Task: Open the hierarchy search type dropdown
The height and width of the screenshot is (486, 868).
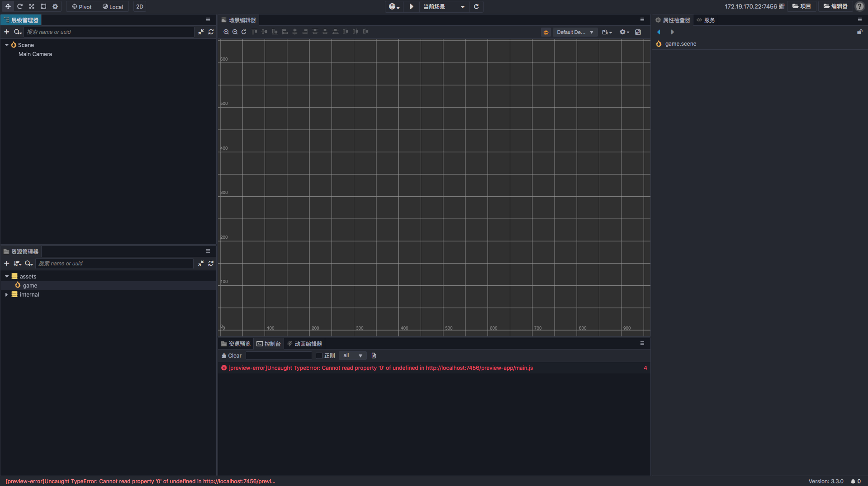Action: click(18, 32)
